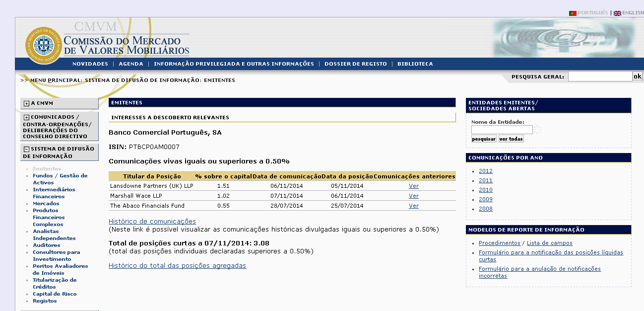Screen dimensions: 644x311
Task: Open Intermediários Financeiros sidebar item
Action: [x=54, y=193]
